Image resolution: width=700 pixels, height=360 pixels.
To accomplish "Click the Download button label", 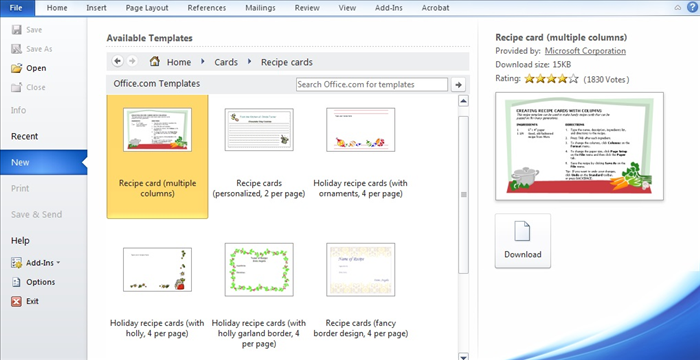I will (x=522, y=255).
